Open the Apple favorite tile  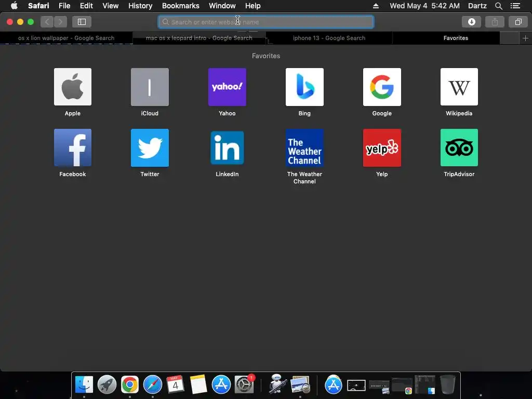[73, 87]
